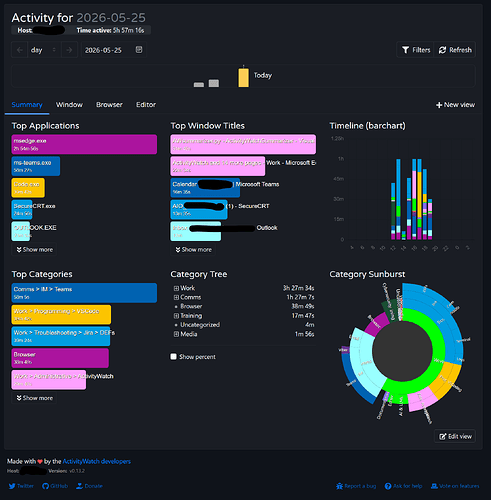
Task: Open the GitHub link with octocat icon
Action: tap(55, 486)
